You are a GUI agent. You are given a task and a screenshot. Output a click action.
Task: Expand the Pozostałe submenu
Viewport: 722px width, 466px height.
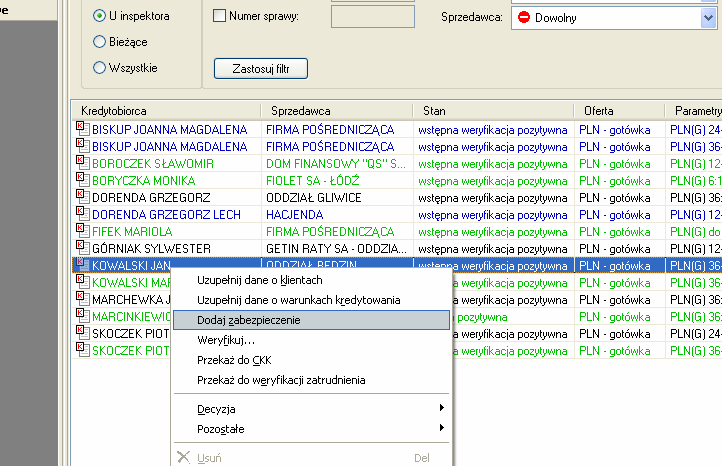(x=311, y=429)
